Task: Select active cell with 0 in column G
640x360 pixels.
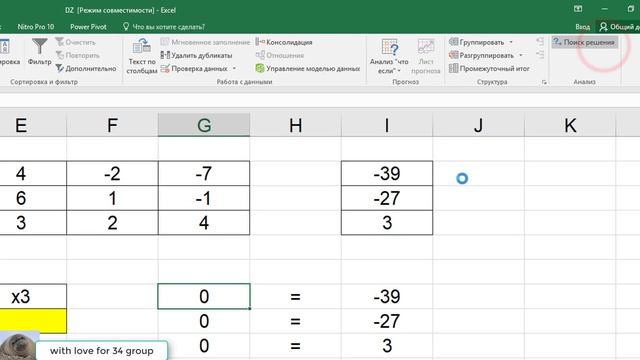Action: [204, 296]
